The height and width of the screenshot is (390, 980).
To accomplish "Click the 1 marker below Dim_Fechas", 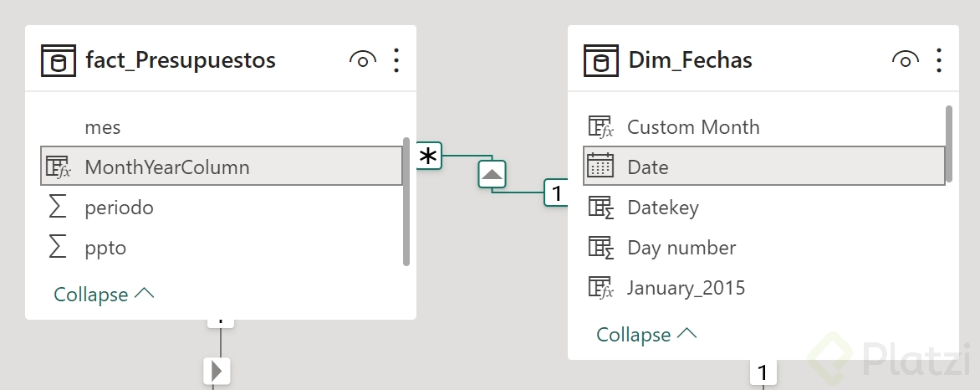I will (763, 372).
